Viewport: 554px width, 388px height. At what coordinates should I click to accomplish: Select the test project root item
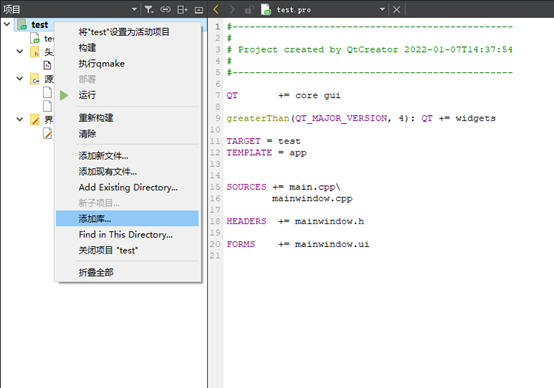(40, 25)
